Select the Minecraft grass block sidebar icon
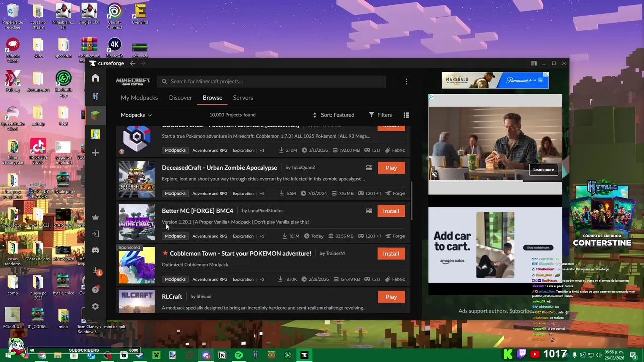Image resolution: width=644 pixels, height=362 pixels. (x=95, y=115)
